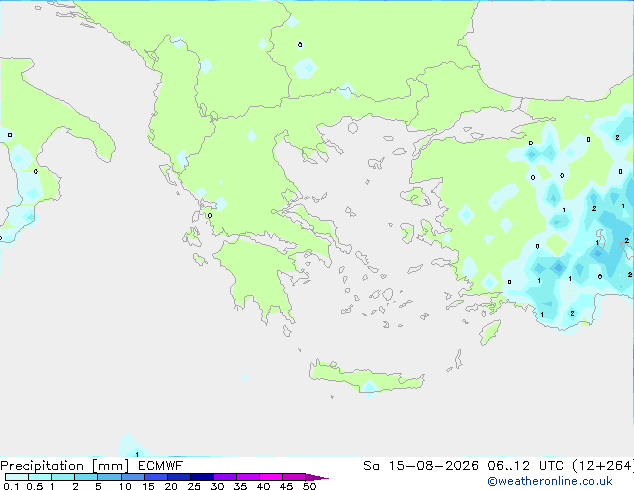The image size is (634, 490).
Task: Click the legend label '20'
Action: (x=171, y=486)
